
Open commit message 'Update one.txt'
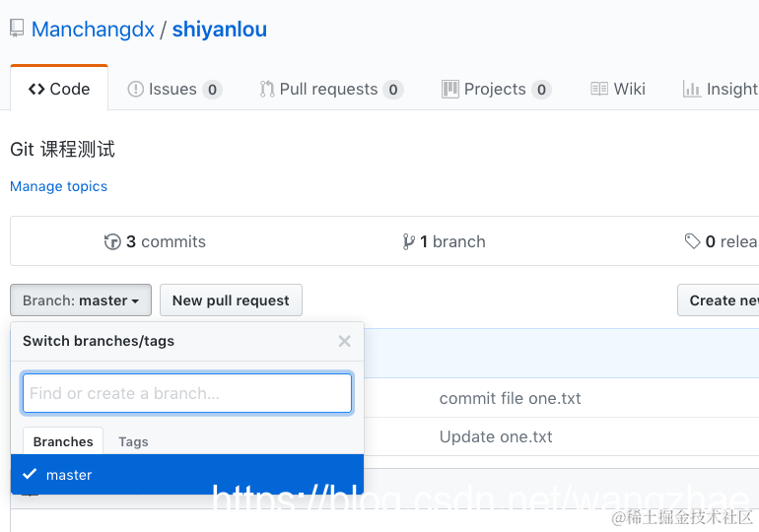496,436
